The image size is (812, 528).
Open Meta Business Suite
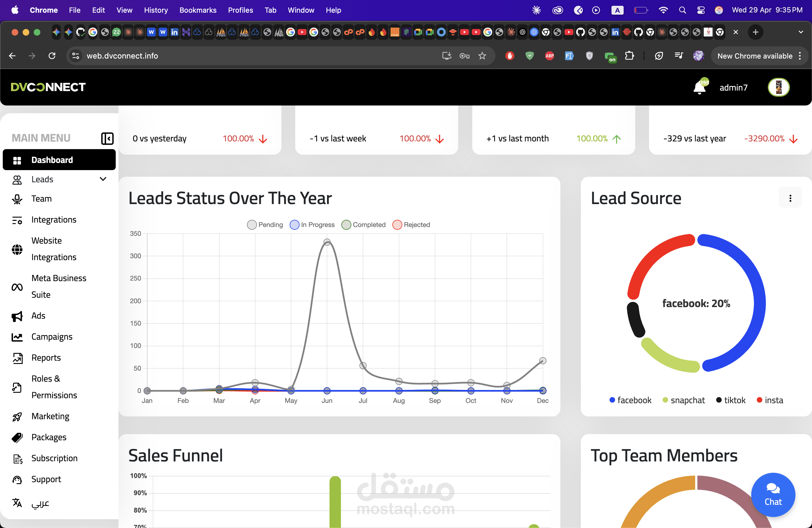coord(59,287)
